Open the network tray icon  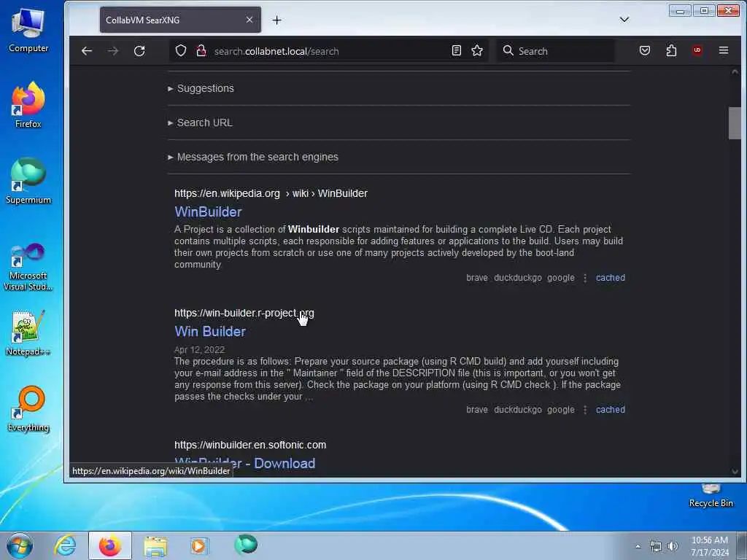click(656, 546)
